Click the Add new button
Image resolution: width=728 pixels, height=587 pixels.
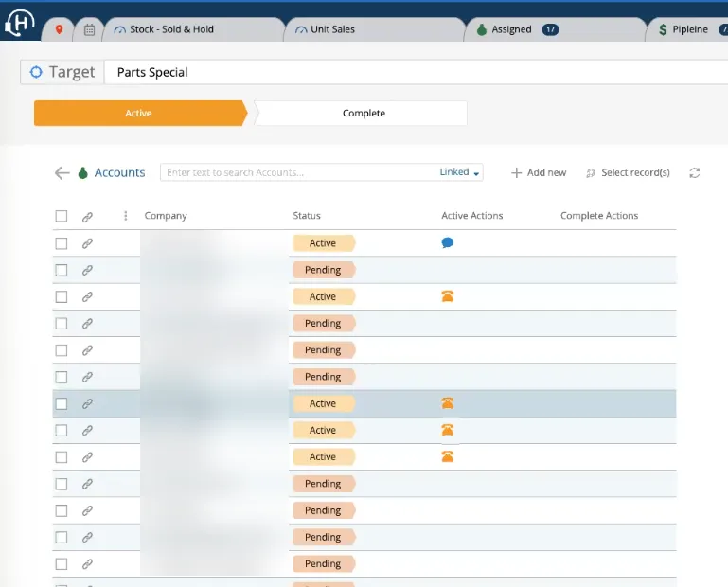[x=539, y=172]
